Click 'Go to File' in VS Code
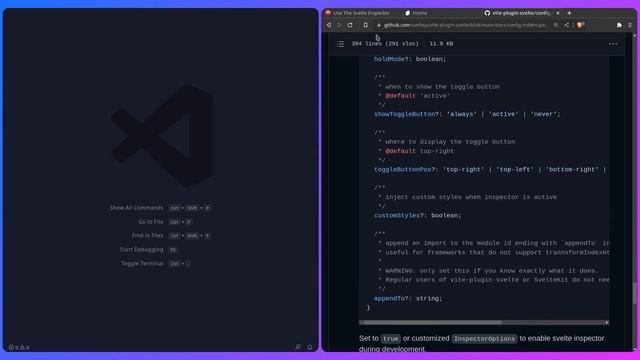The height and width of the screenshot is (360, 640). pos(151,222)
